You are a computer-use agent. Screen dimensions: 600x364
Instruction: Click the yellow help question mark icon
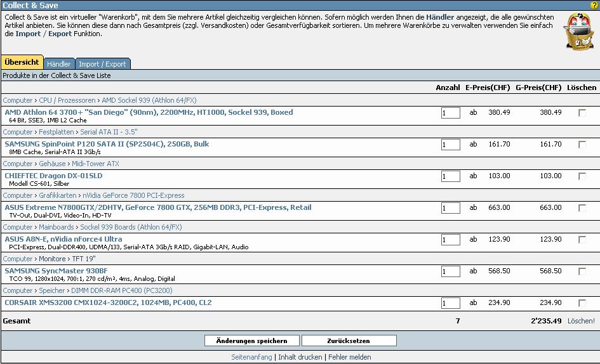tap(594, 5)
